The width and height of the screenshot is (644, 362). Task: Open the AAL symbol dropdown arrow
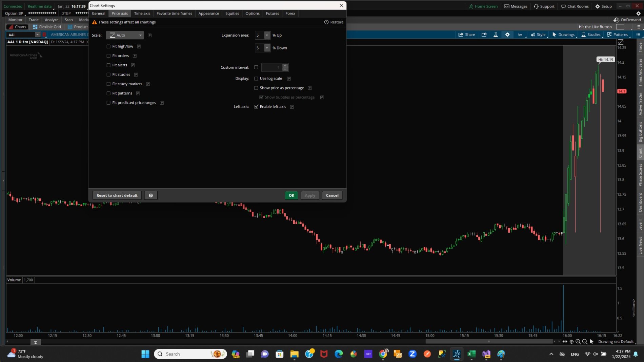[37, 35]
